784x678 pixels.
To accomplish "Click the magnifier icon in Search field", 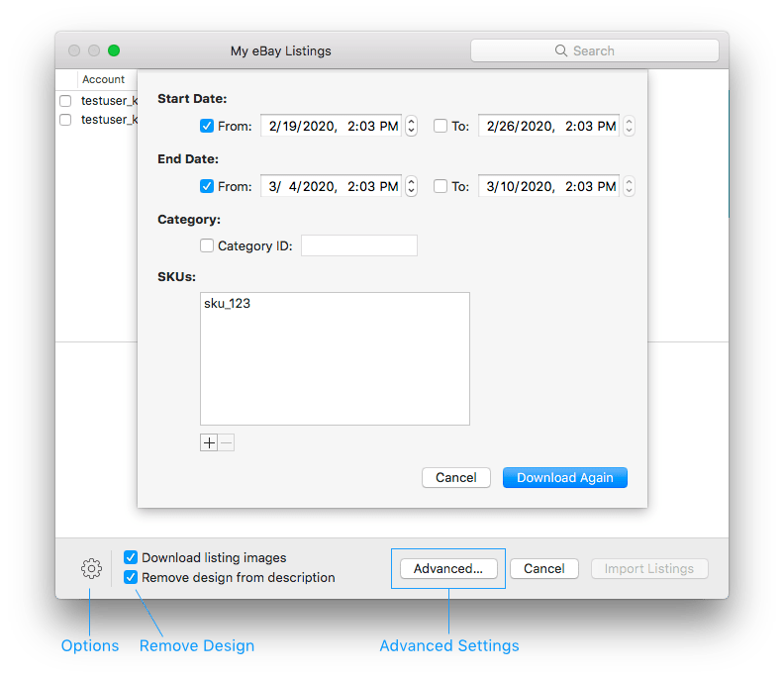I will [x=561, y=50].
